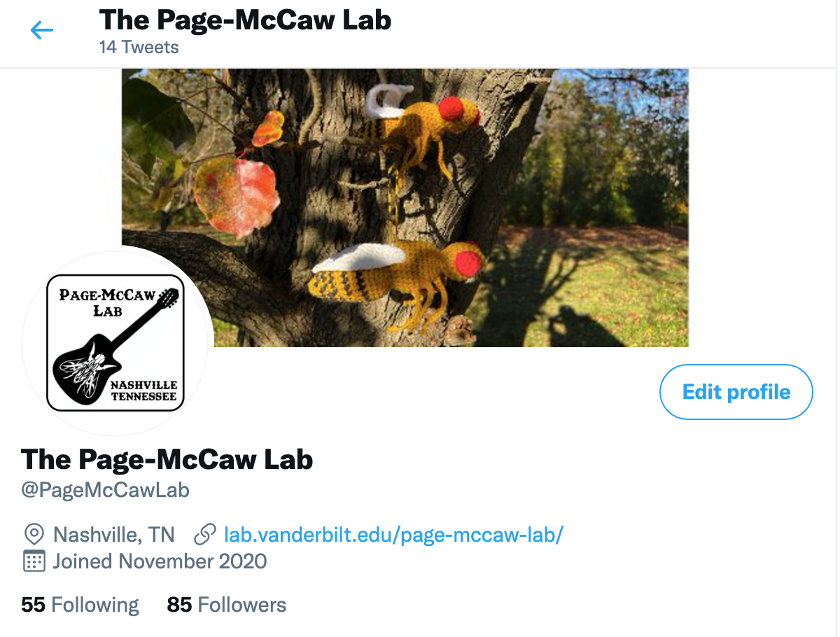Open the Page-McCaw Lab profile avatar

click(x=115, y=342)
